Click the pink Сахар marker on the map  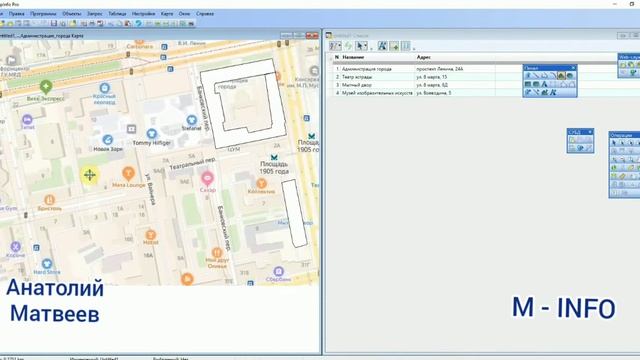pos(207,178)
